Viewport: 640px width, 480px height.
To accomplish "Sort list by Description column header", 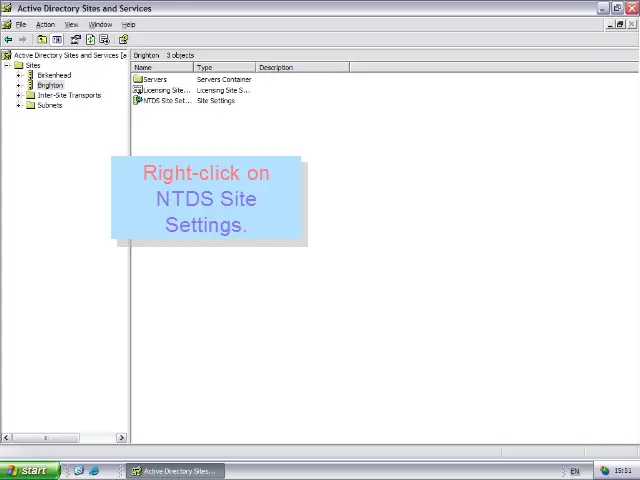I will 302,67.
